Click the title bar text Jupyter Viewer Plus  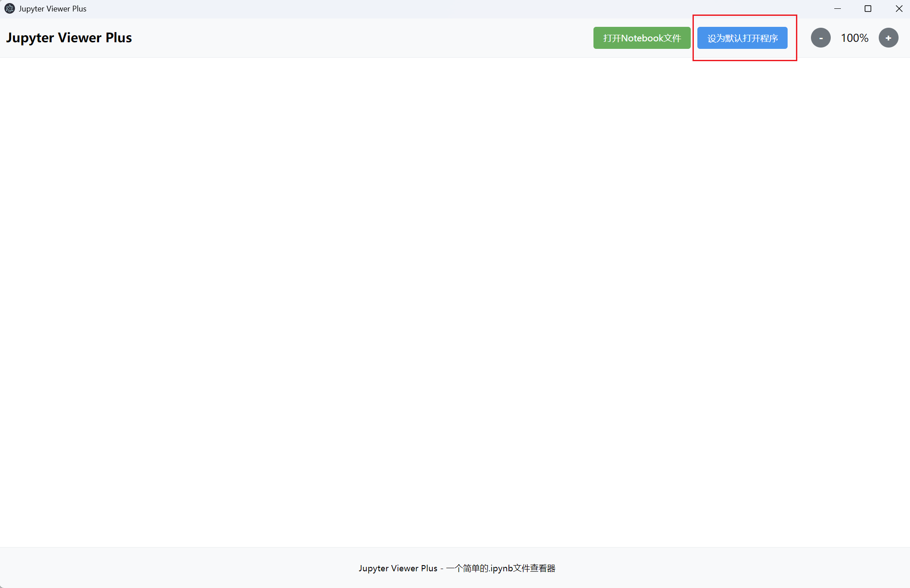coord(52,8)
